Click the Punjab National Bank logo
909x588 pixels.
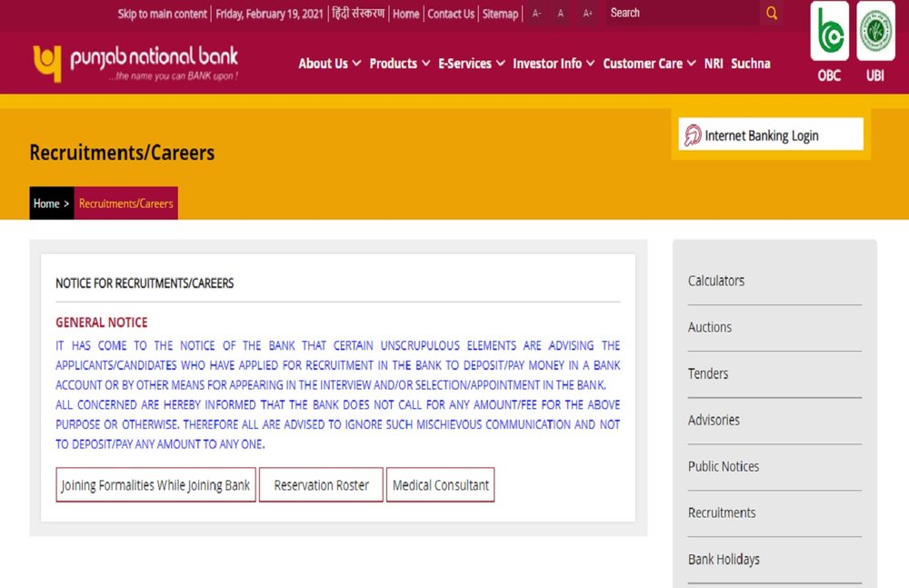click(x=135, y=64)
